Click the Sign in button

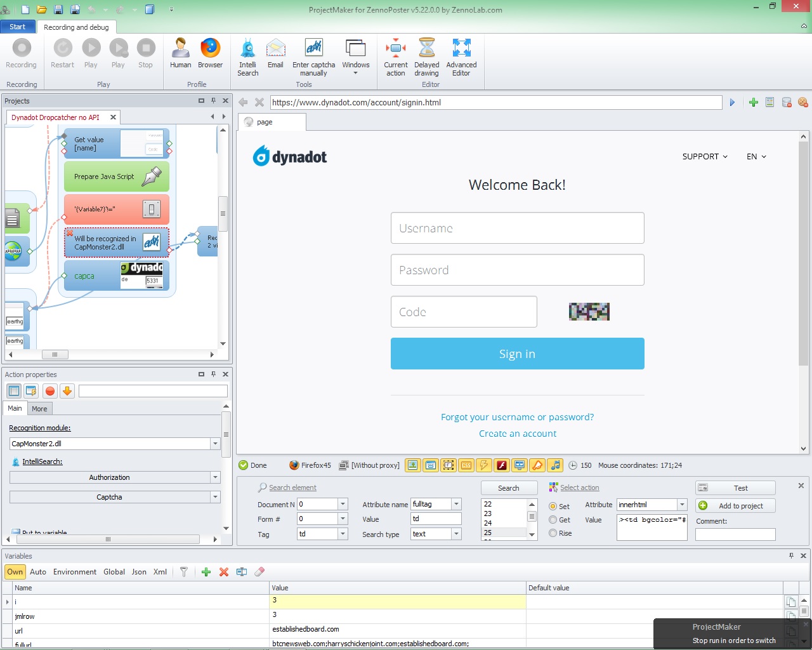pos(517,354)
